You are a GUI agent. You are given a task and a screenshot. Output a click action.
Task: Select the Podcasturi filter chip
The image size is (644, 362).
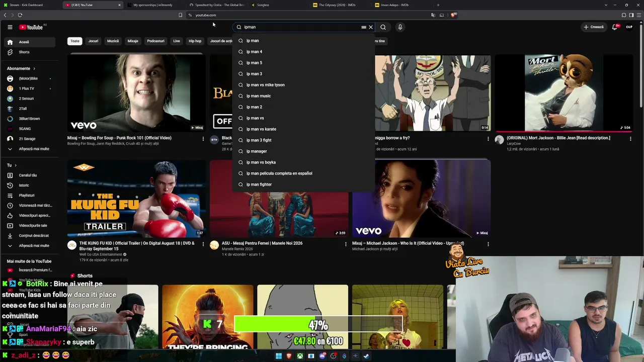155,41
